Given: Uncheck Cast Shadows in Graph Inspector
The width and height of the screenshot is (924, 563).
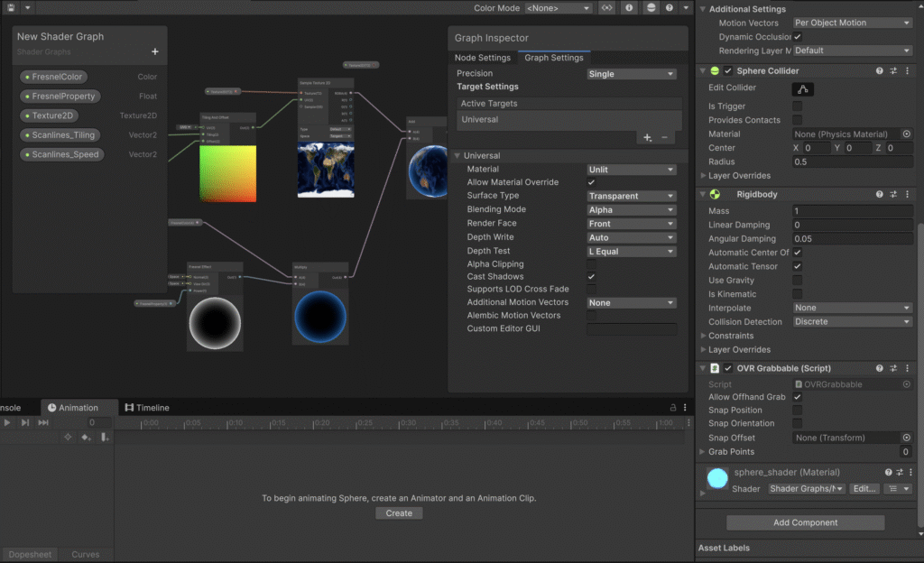Looking at the screenshot, I should pos(591,276).
